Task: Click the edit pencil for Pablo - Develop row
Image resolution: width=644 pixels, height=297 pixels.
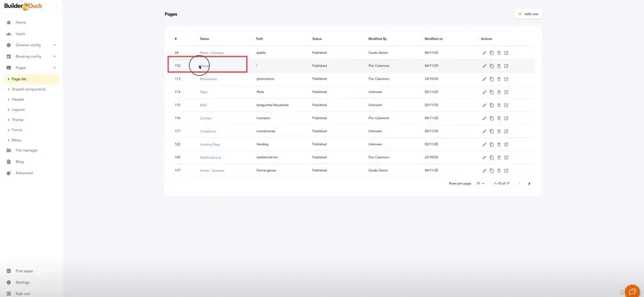Action: coord(484,53)
